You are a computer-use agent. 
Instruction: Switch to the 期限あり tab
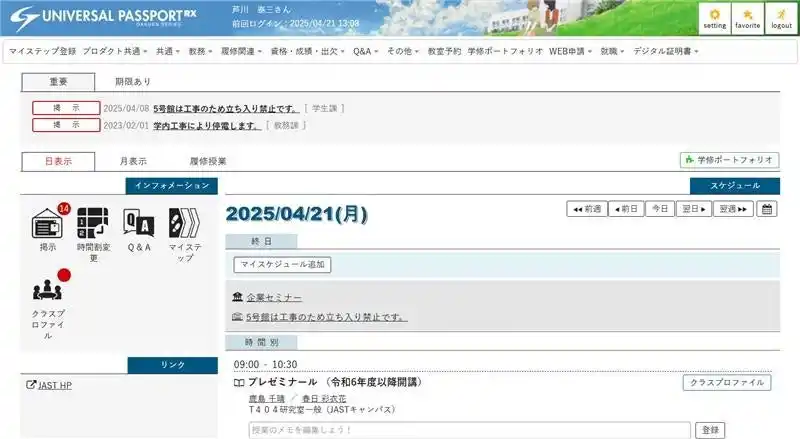[133, 82]
